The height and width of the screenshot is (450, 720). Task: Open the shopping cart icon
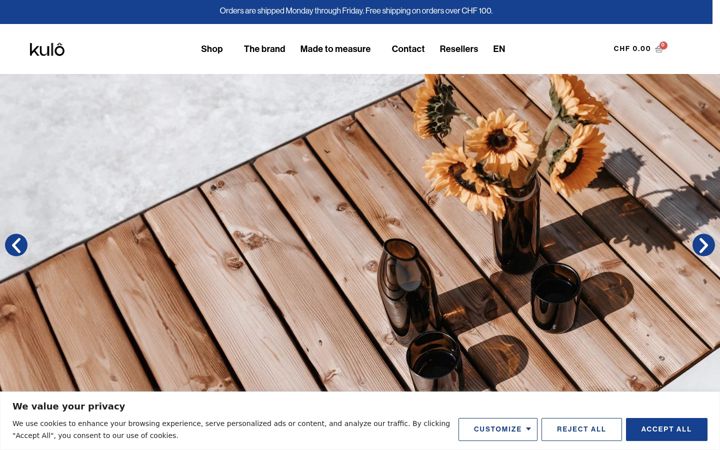(x=659, y=49)
